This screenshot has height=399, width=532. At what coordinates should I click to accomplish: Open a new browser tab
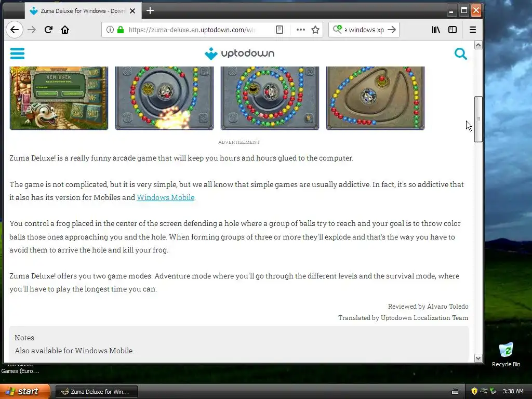tap(150, 11)
